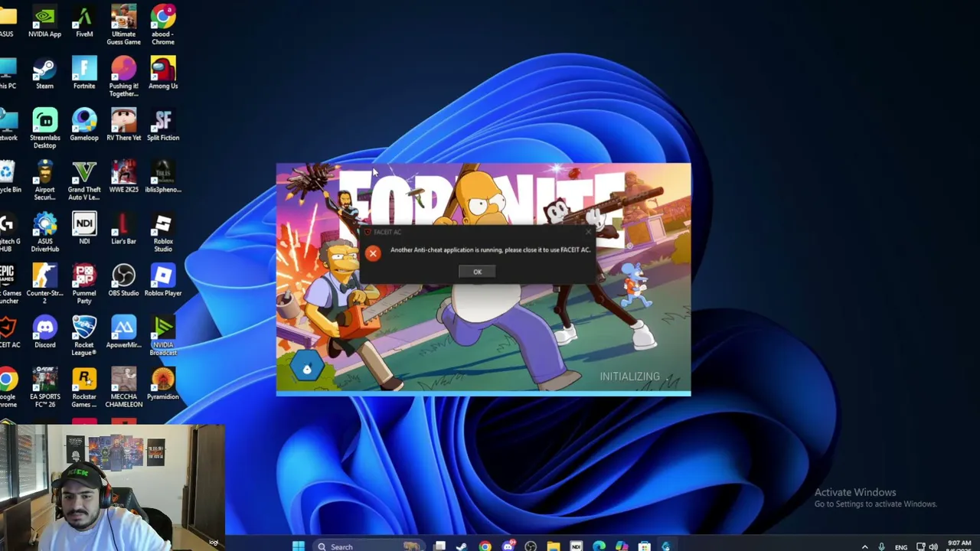The image size is (980, 551).
Task: Select the iblis3pheno desktop shortcut
Action: pyautogui.click(x=162, y=177)
